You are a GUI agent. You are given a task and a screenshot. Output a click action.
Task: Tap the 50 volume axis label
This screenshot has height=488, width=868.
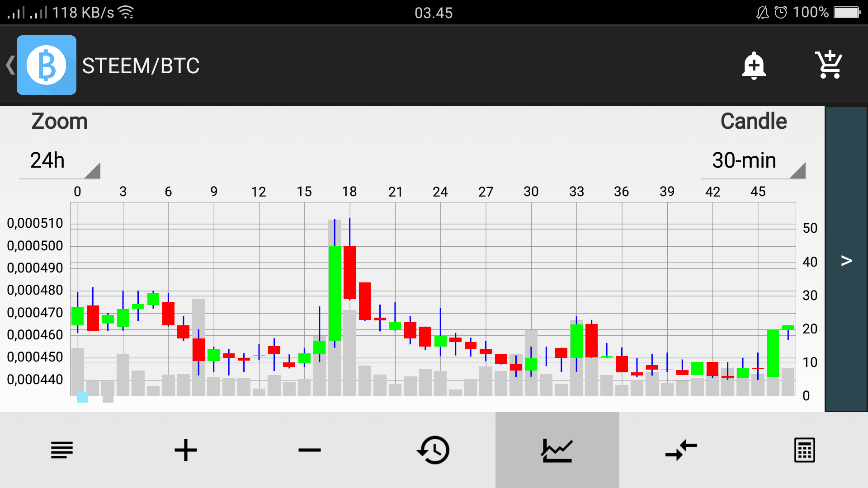810,228
